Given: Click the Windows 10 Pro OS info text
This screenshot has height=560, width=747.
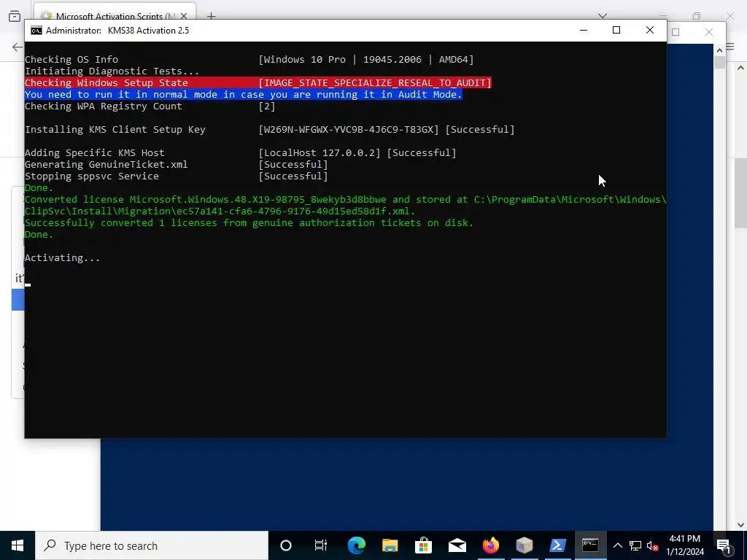Looking at the screenshot, I should pos(366,60).
